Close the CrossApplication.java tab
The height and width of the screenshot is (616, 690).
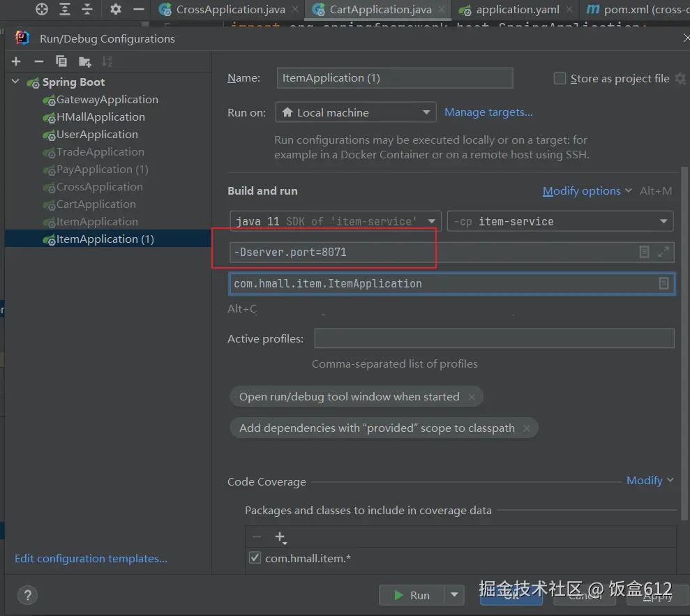pos(295,9)
